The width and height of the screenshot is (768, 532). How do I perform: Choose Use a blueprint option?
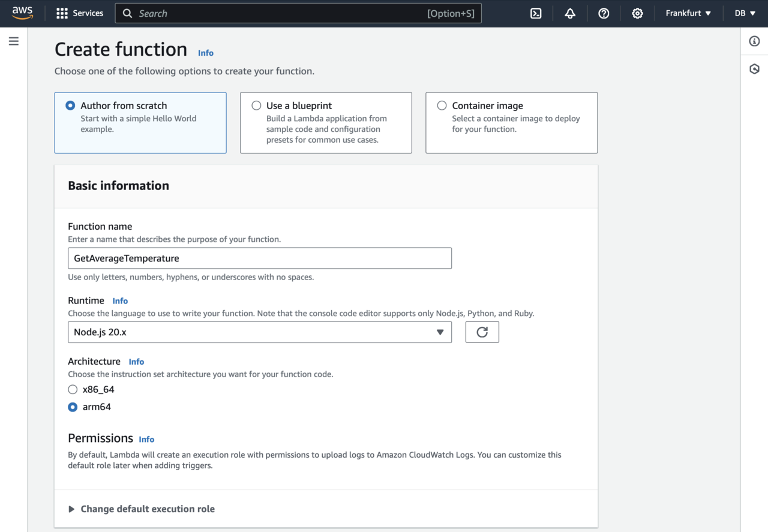[x=257, y=106]
